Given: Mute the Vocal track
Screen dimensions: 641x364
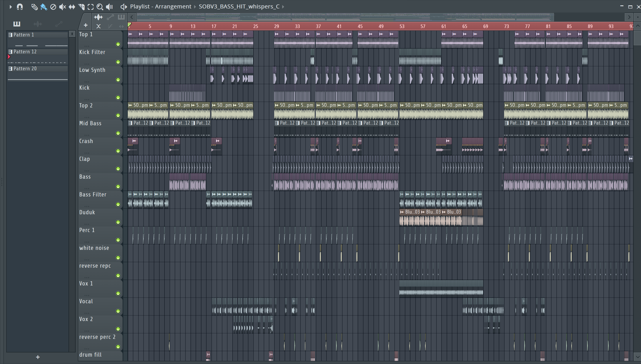Looking at the screenshot, I should 118,311.
